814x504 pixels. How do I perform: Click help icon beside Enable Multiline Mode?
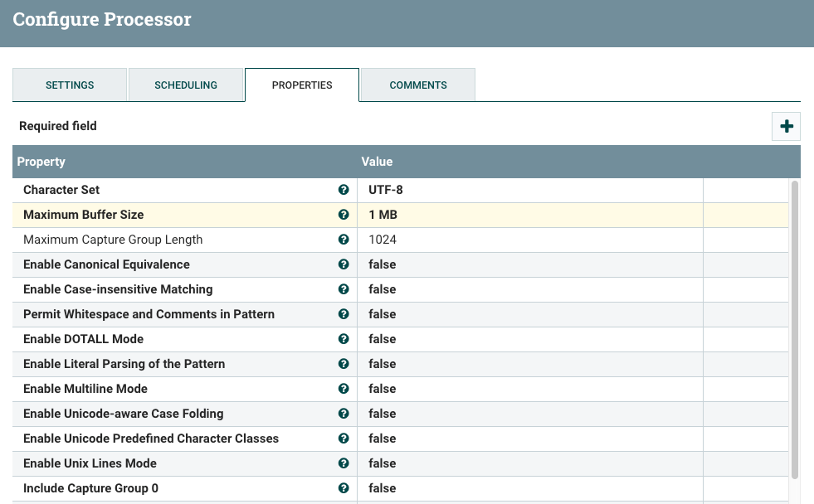pos(344,389)
